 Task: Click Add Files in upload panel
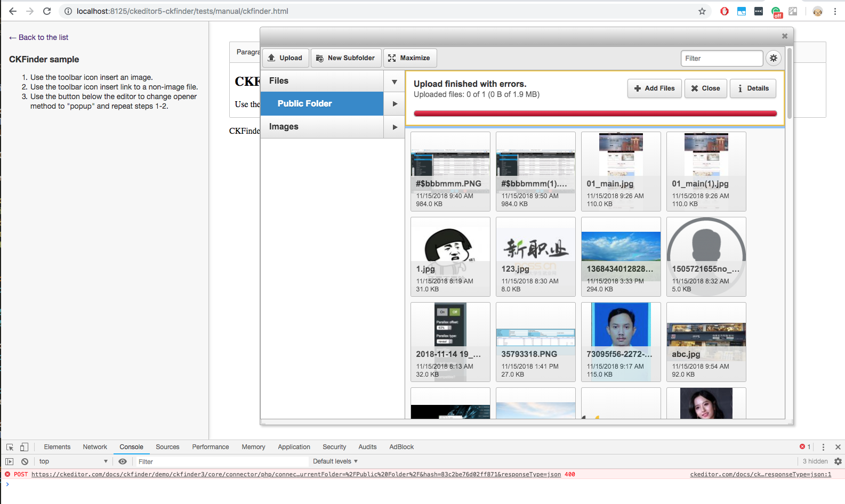655,88
